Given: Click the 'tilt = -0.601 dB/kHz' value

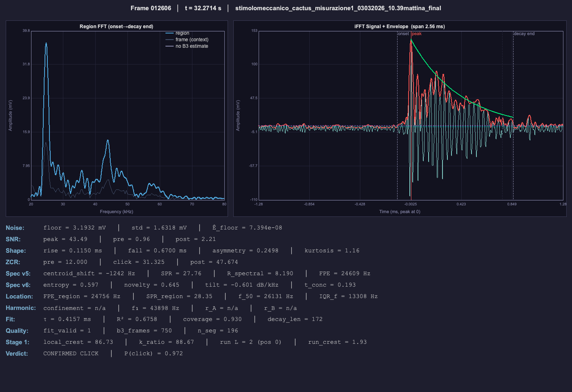Looking at the screenshot, I should [242, 285].
